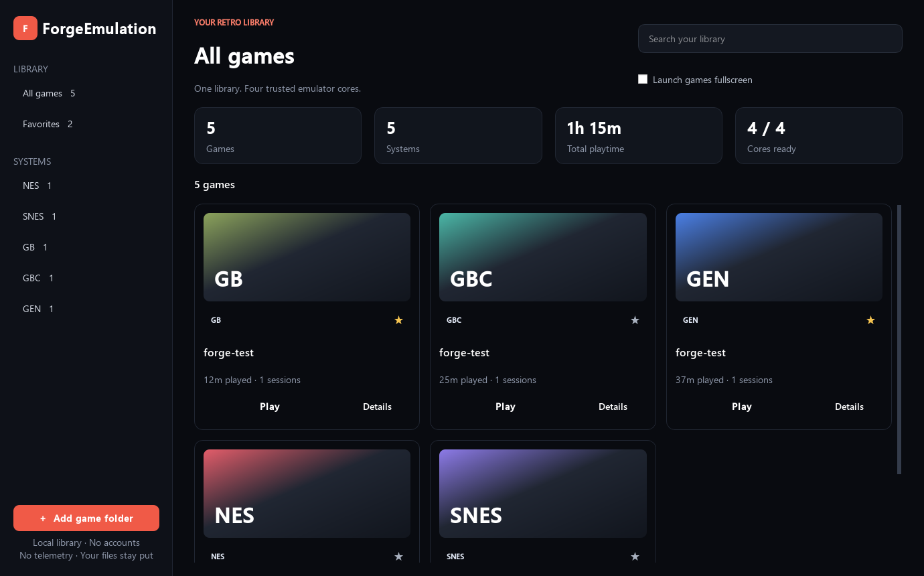Viewport: 924px width, 576px height.
Task: Select the SNES game cover thumbnail
Action: click(543, 494)
